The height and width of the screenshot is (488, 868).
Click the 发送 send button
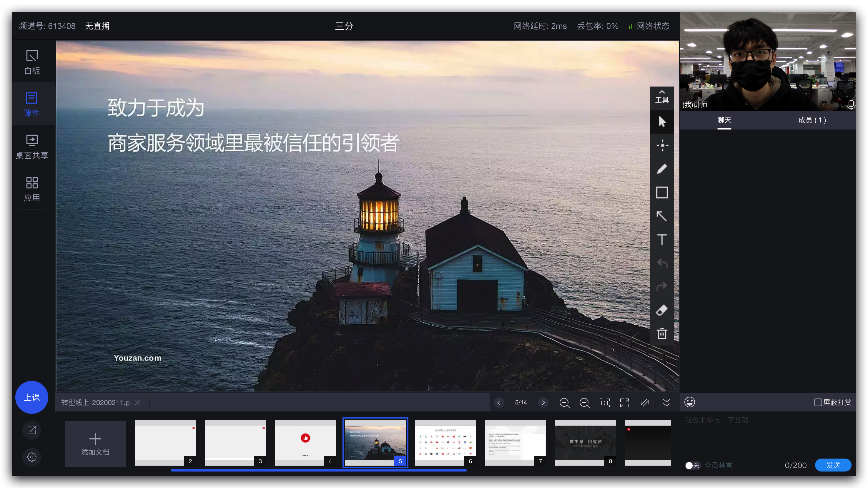coord(833,465)
